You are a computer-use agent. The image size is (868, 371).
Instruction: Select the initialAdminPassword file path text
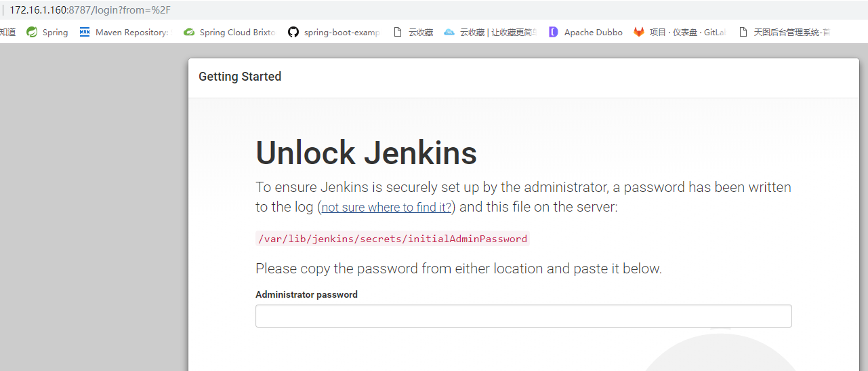tap(392, 239)
